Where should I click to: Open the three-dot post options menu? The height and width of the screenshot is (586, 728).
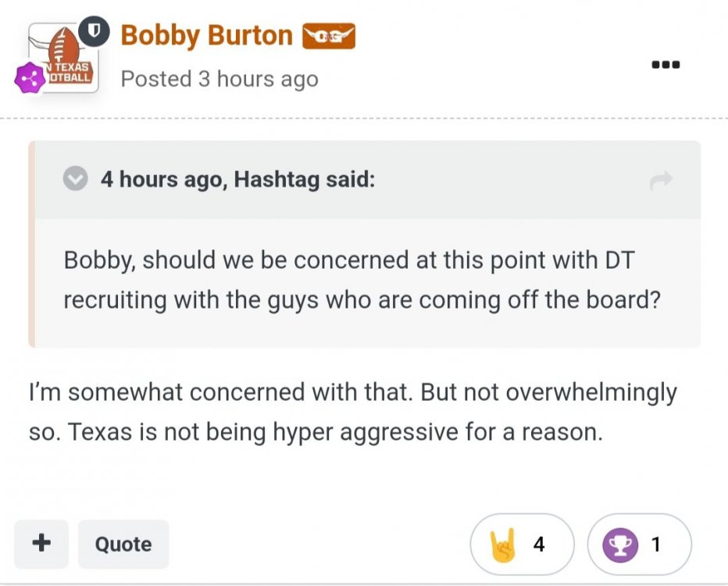point(666,64)
